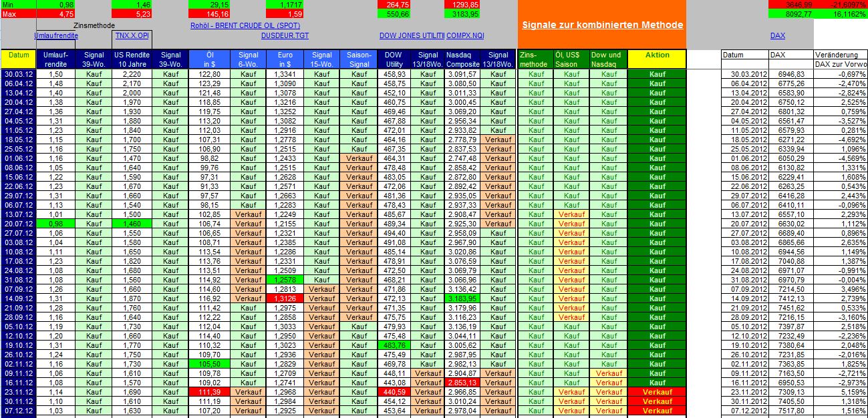
Task: Select the red Max value 145,16
Action: click(x=210, y=13)
